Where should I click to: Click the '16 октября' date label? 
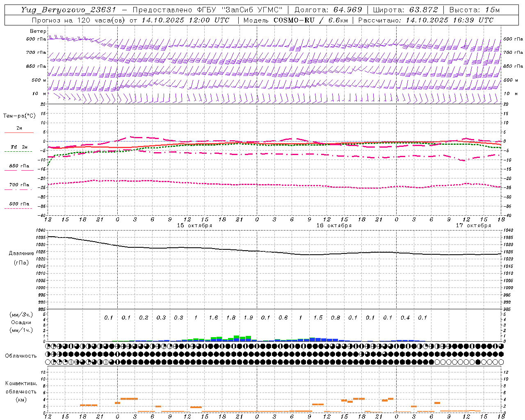tap(334, 226)
